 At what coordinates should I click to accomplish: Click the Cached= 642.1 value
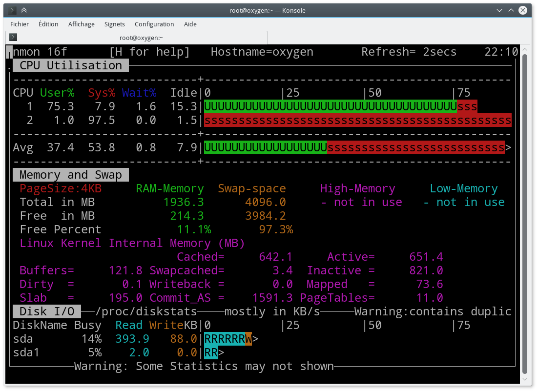tap(275, 257)
